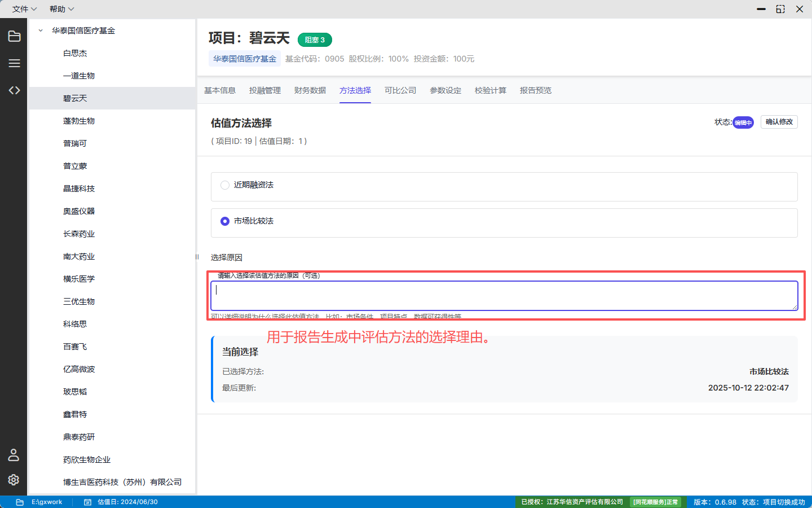Screen dimensions: 812x508
Task: Switch to the 基本信息 tab
Action: (220, 90)
